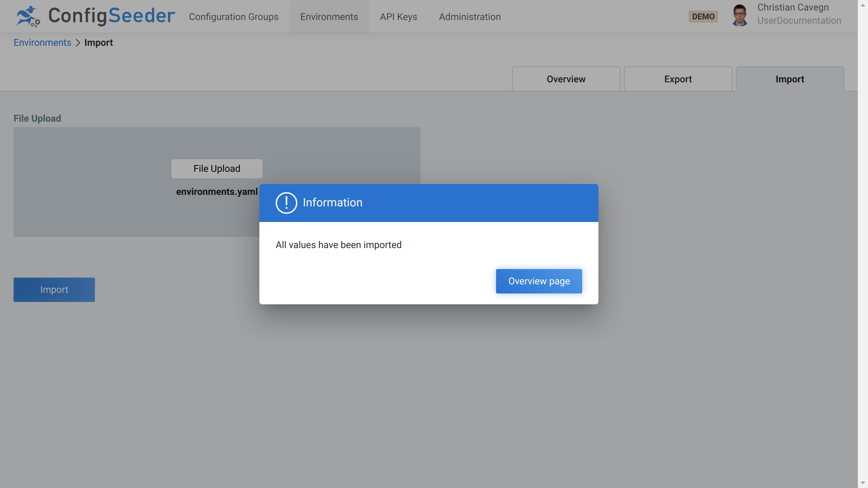Click the DEMO badge
Viewport: 868px width, 488px height.
click(703, 16)
